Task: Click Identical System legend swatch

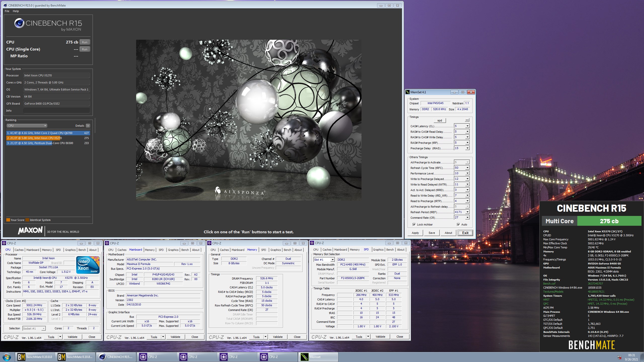Action: pyautogui.click(x=27, y=220)
